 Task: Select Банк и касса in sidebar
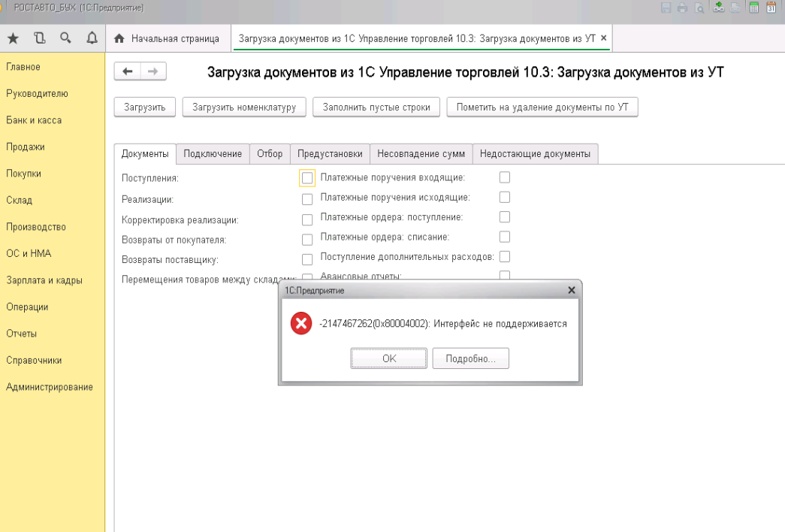[x=34, y=120]
